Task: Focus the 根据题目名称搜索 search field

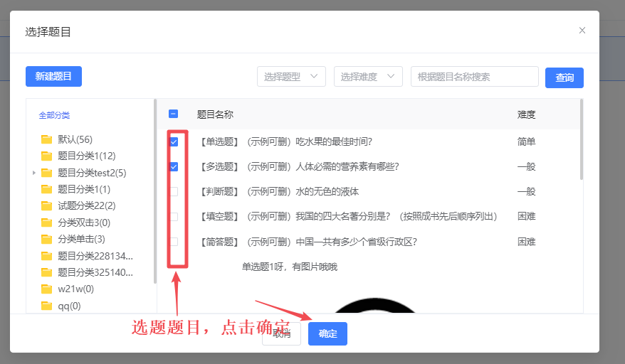Action: click(x=474, y=77)
